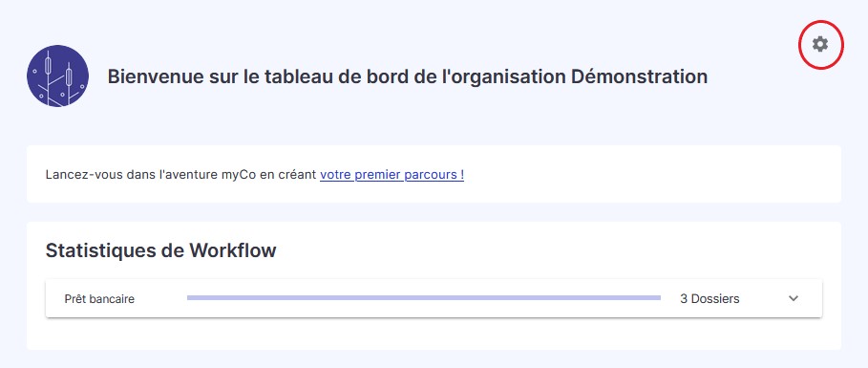
Task: Click the word "Bienvenue" in the title
Action: tap(151, 76)
